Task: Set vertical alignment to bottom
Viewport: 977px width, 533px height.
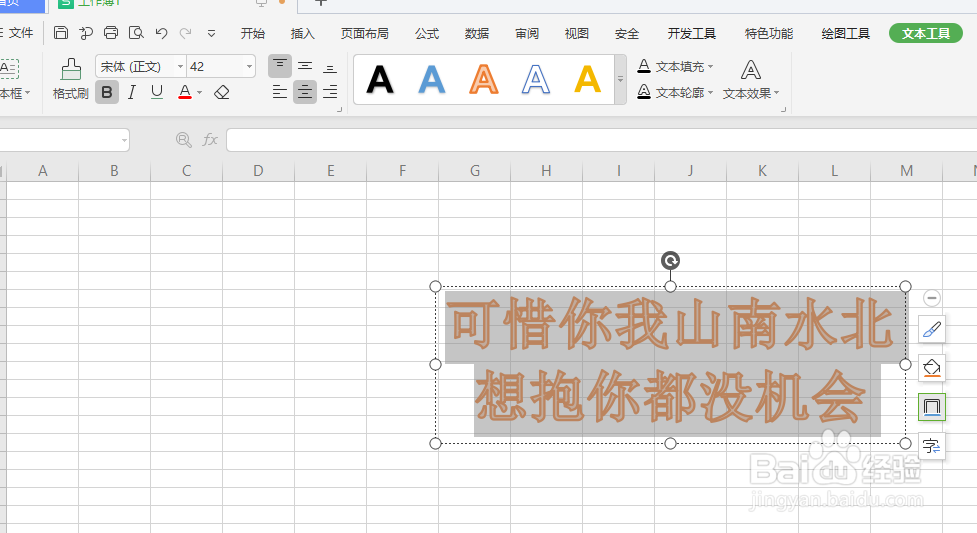Action: tap(330, 67)
